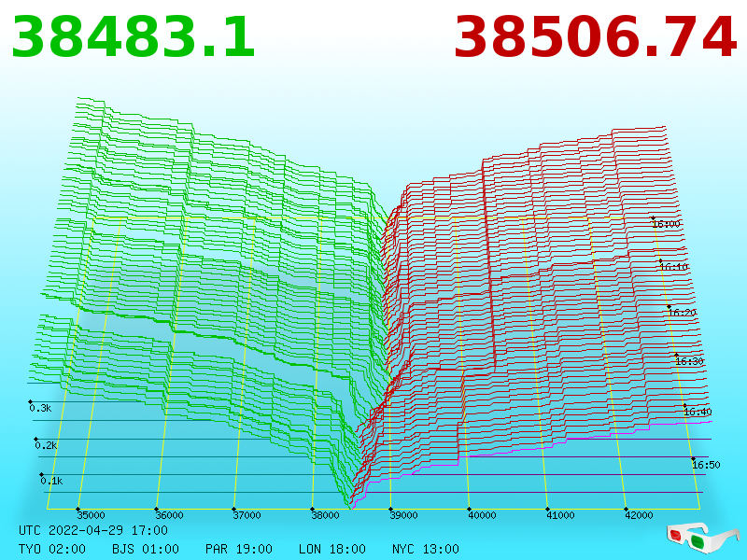Click the TYO 02:00 Tokyo time
Image resolution: width=747 pixels, height=560 pixels.
[52, 549]
